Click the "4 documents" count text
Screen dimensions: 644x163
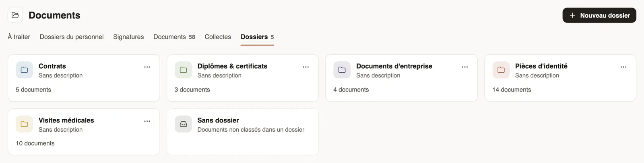point(351,90)
